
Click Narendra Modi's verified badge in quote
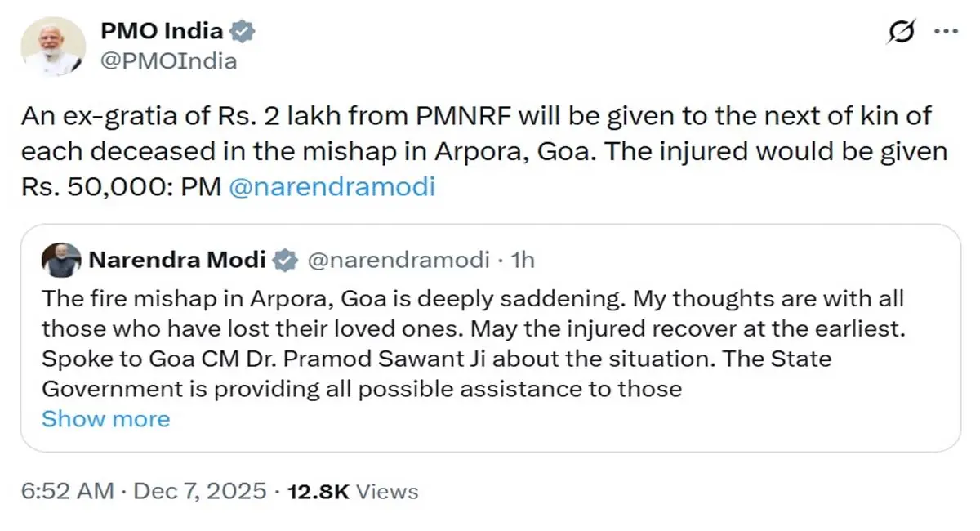click(x=284, y=261)
